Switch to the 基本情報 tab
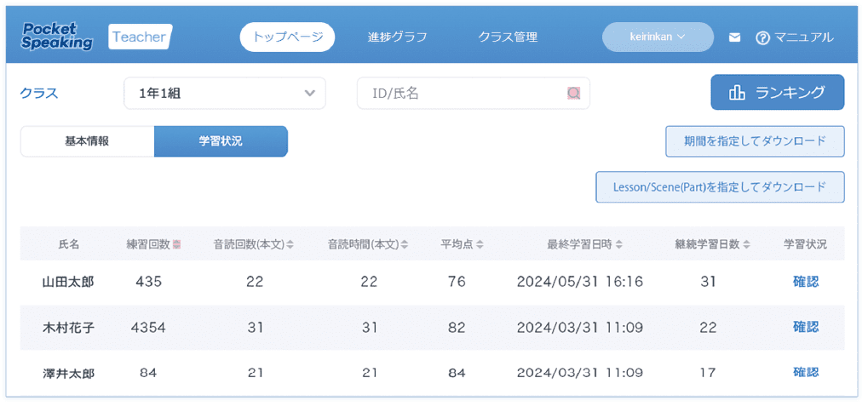Viewport: 868px width, 406px height. point(87,141)
